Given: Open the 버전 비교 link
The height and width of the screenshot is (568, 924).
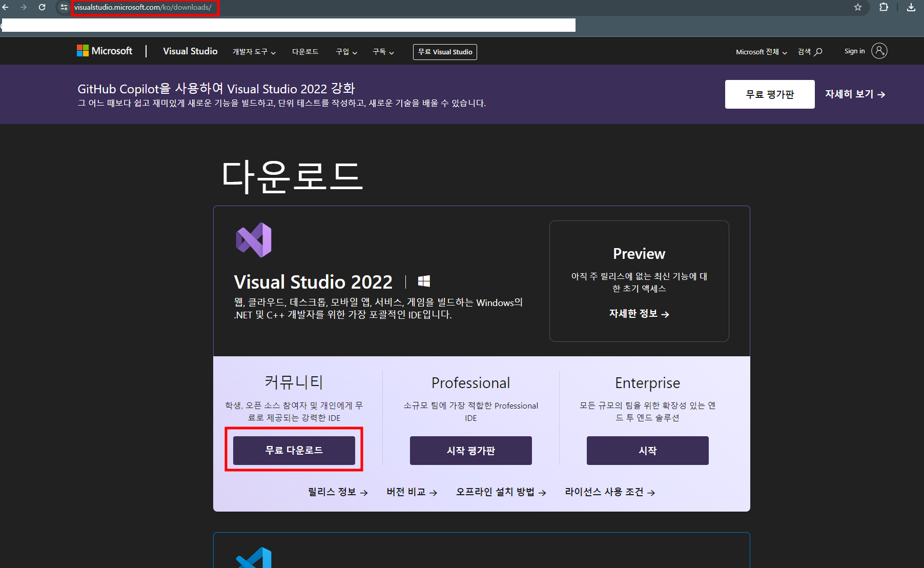Looking at the screenshot, I should (x=412, y=492).
